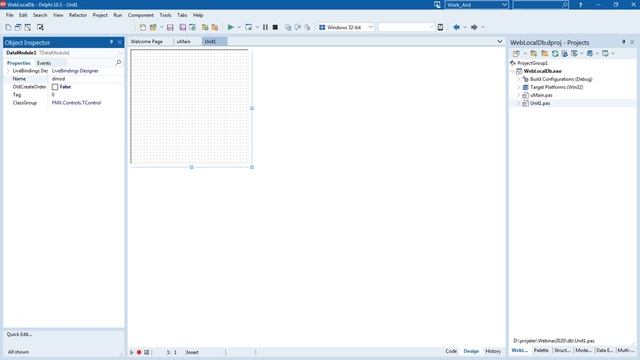This screenshot has height=360, width=640.
Task: Click the Pause program toolbar icon
Action: 265,27
